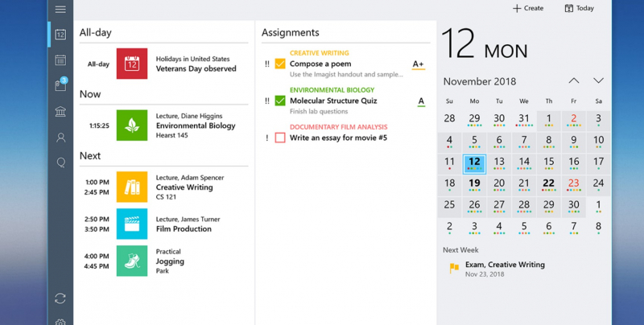Click the green Environmental Biology leaf icon

pyautogui.click(x=131, y=125)
